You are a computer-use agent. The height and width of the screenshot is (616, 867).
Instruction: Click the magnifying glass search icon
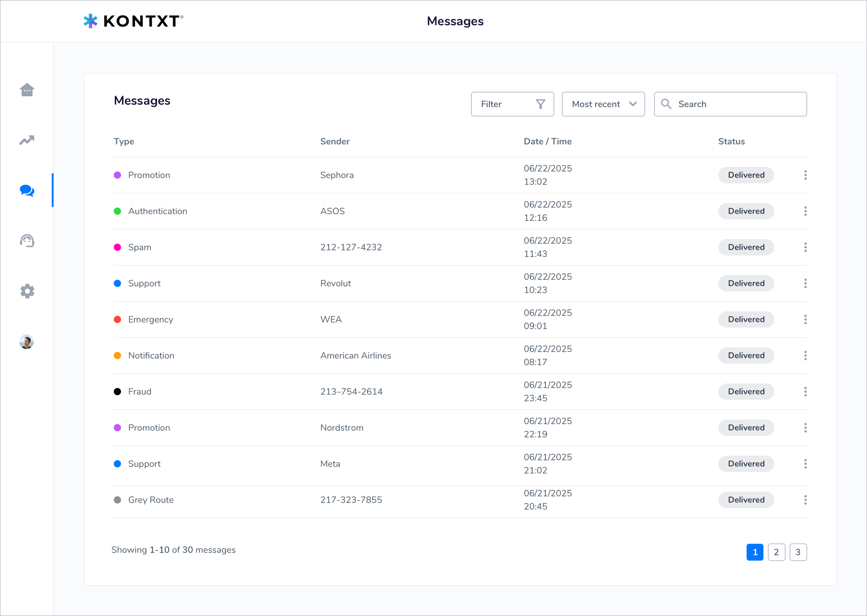666,104
